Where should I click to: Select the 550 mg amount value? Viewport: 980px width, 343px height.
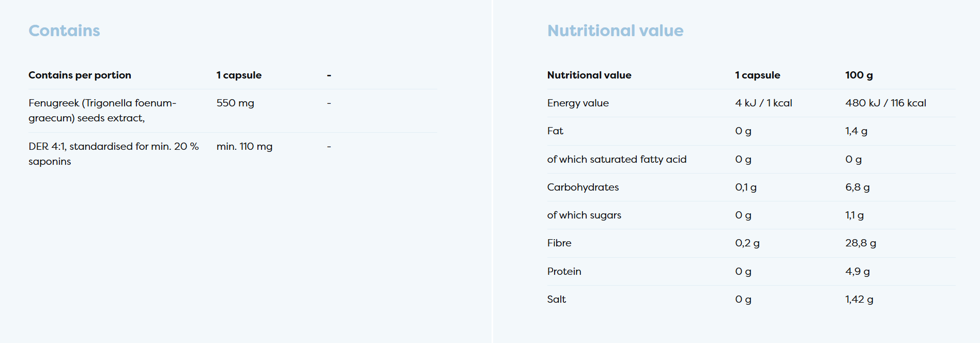coord(235,103)
